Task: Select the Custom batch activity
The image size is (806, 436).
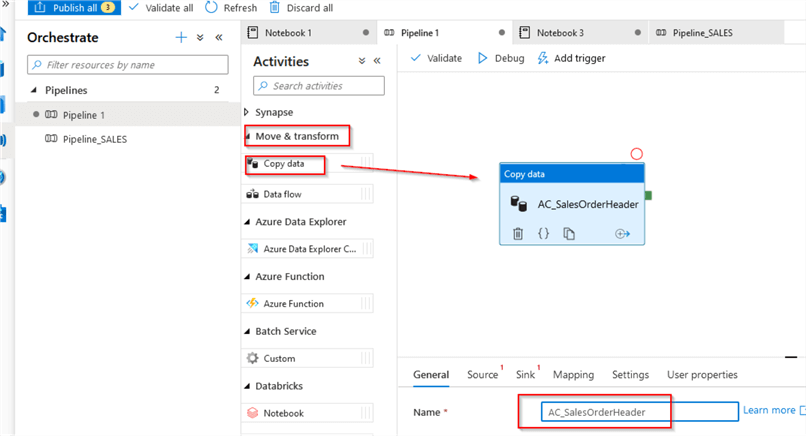Action: [x=307, y=358]
